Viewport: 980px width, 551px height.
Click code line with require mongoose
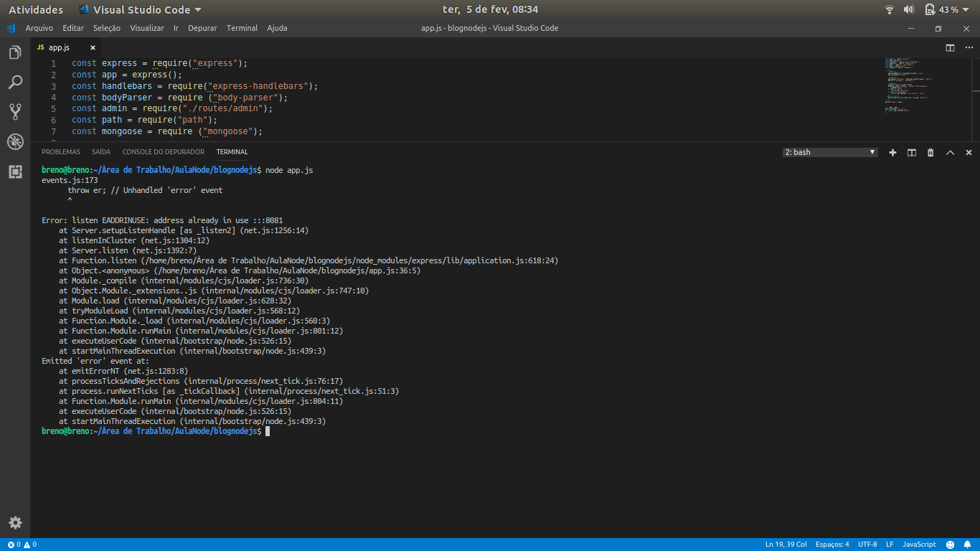coord(167,131)
